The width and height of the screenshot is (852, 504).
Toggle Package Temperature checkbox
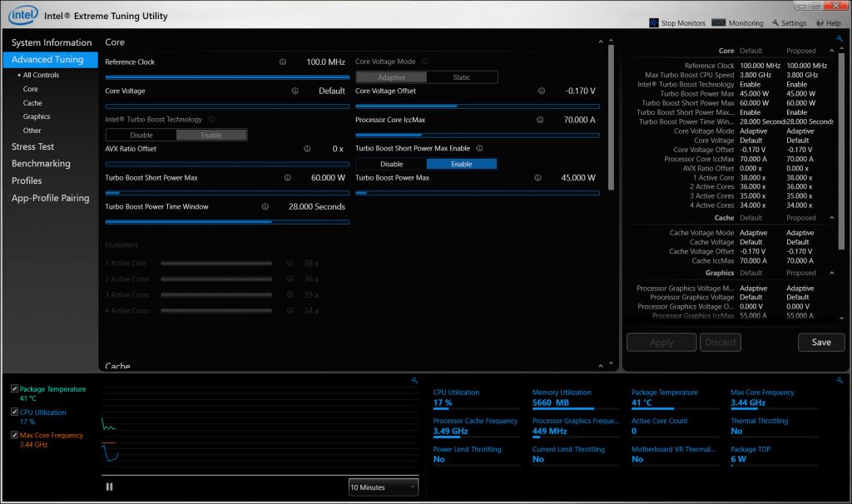[15, 388]
